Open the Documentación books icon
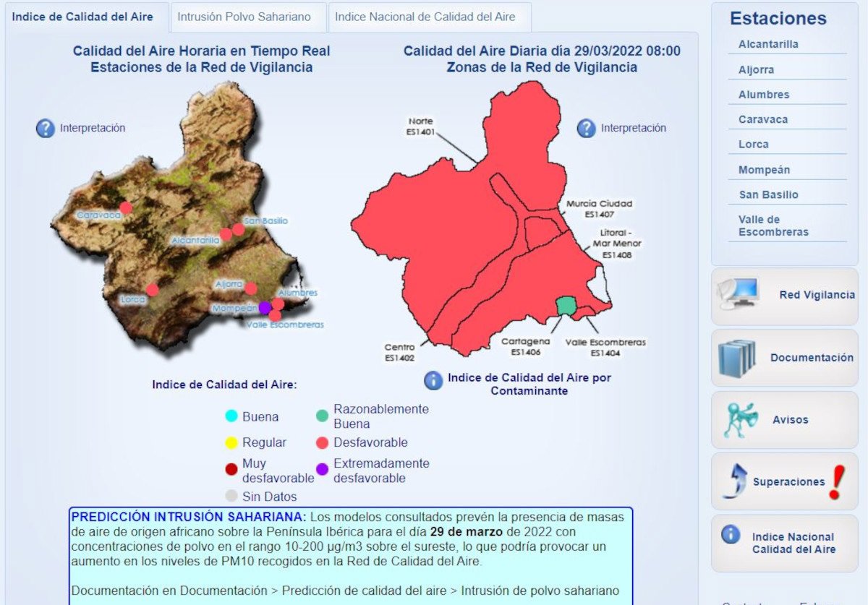868x605 pixels. [x=737, y=358]
